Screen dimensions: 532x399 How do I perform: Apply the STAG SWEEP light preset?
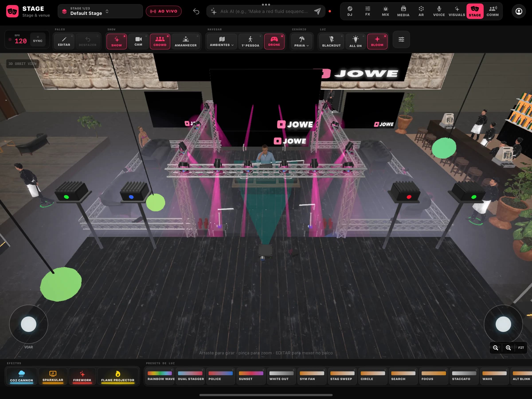click(342, 376)
